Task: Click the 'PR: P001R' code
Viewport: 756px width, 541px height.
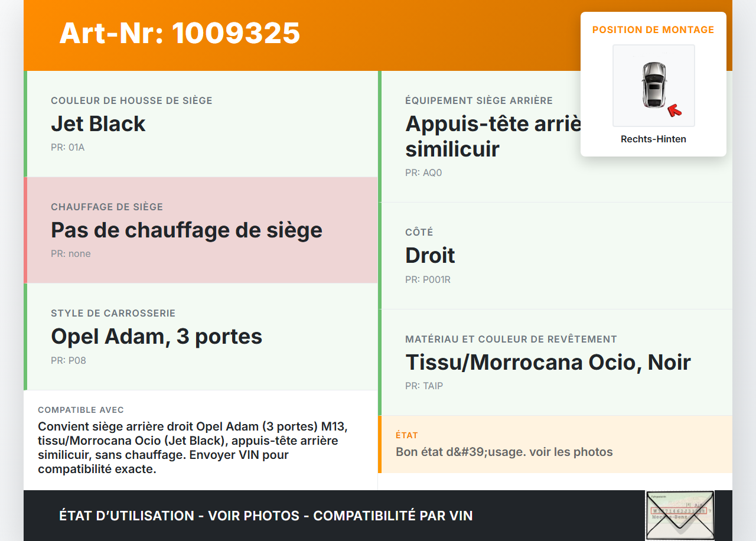Action: pyautogui.click(x=428, y=279)
